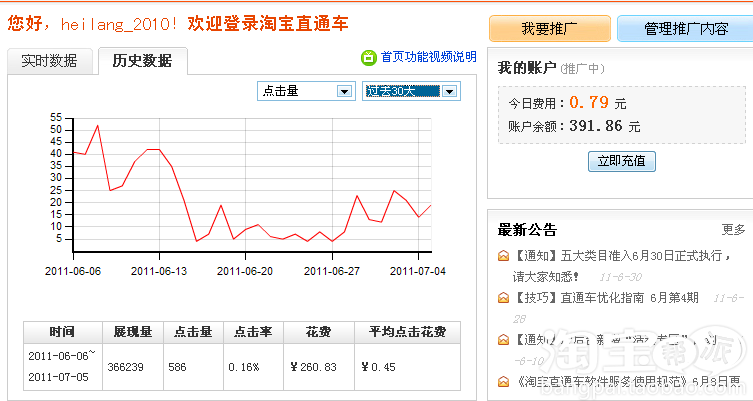Viewport: 753px width, 401px height.
Task: Click account balance value 391.86
Action: pos(595,126)
